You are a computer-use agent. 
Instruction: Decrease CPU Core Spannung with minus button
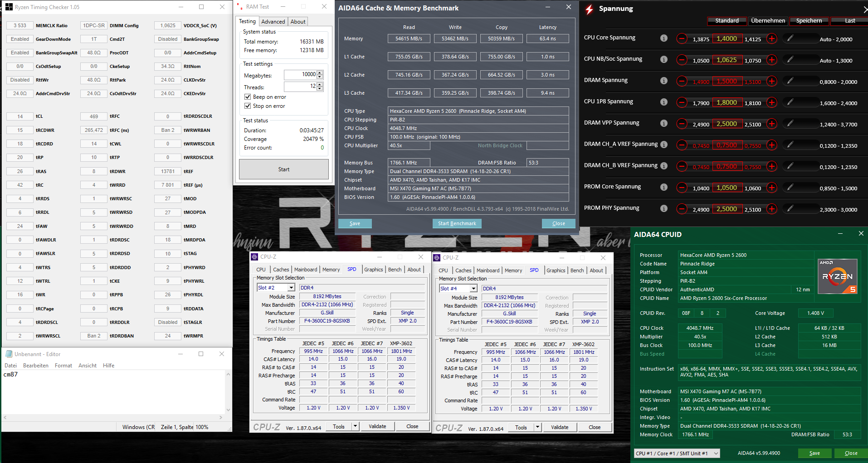coord(682,39)
